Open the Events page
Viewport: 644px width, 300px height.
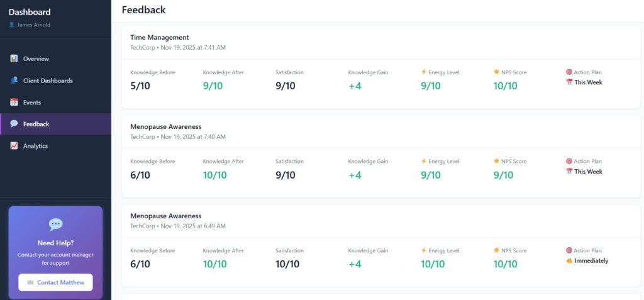coord(32,103)
